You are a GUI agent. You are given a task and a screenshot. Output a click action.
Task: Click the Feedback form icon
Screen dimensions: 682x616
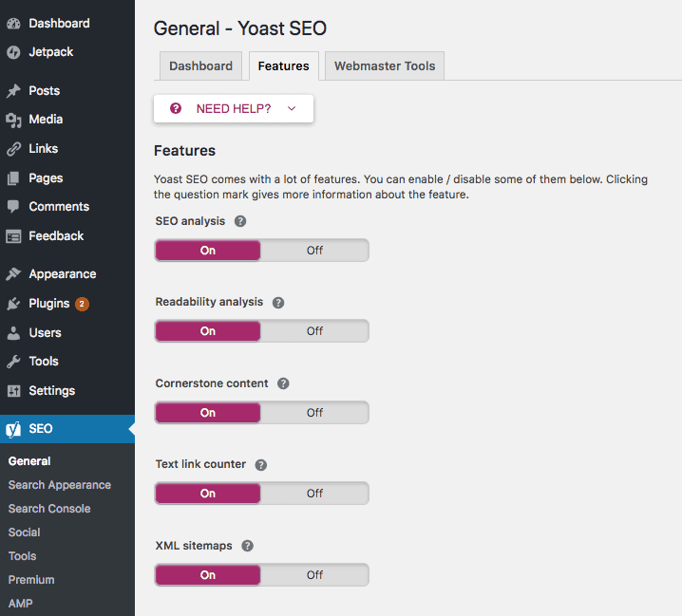[x=13, y=236]
